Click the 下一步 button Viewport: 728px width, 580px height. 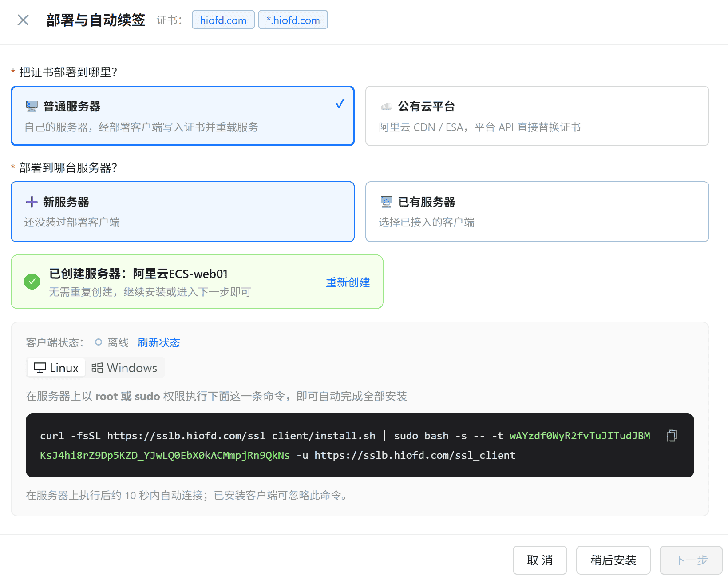pyautogui.click(x=691, y=560)
